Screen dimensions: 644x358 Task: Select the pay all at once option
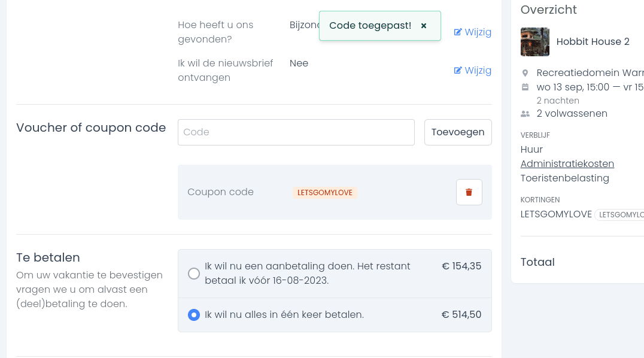tap(194, 315)
